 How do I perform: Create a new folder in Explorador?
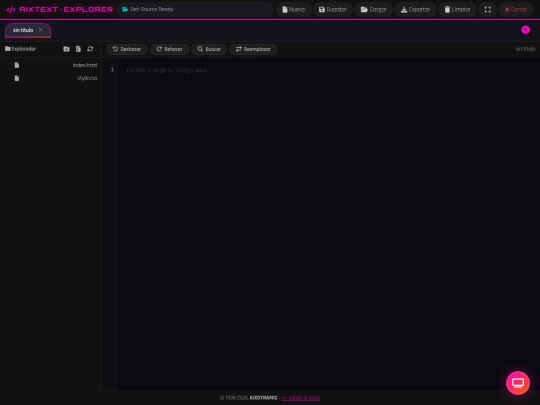(66, 49)
